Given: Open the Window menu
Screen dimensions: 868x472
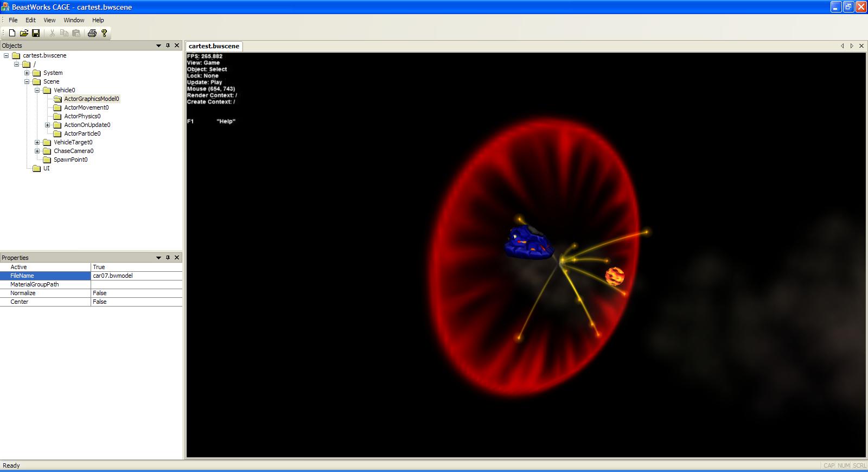Looking at the screenshot, I should (74, 20).
